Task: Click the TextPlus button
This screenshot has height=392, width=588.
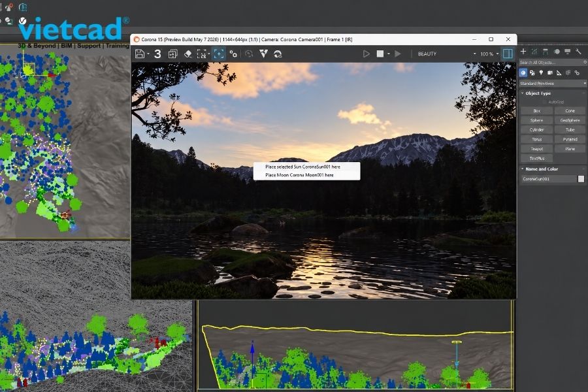Action: tap(536, 158)
